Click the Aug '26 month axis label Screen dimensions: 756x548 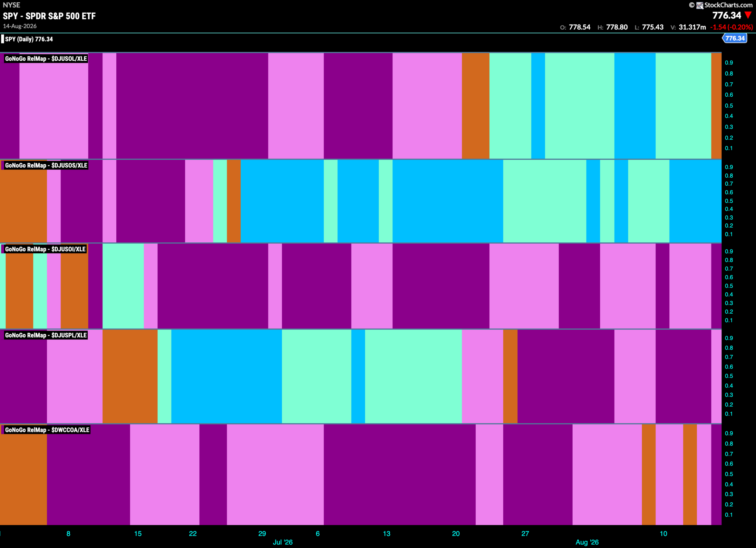pos(587,542)
